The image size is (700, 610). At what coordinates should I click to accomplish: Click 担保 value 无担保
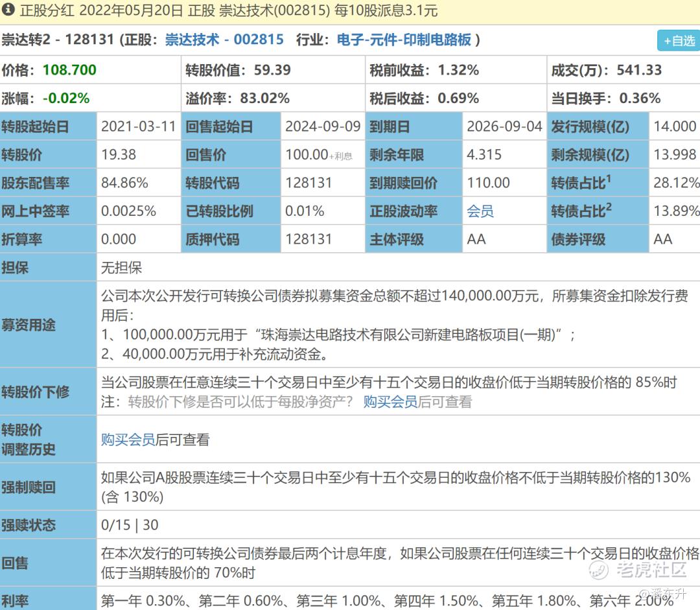click(121, 268)
